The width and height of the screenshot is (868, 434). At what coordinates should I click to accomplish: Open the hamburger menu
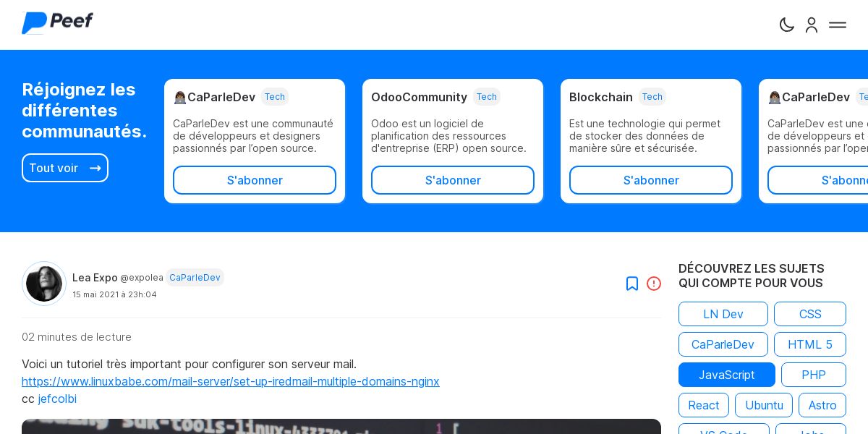[838, 25]
